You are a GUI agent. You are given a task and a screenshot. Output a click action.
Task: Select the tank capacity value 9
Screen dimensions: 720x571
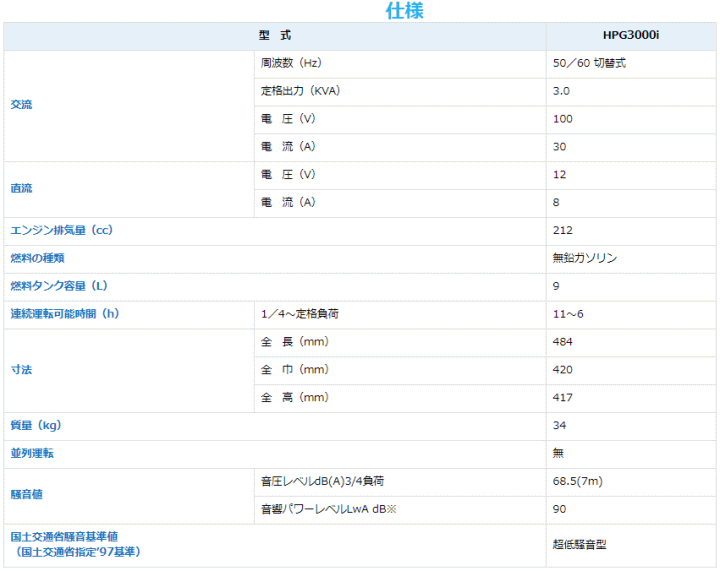tap(556, 286)
